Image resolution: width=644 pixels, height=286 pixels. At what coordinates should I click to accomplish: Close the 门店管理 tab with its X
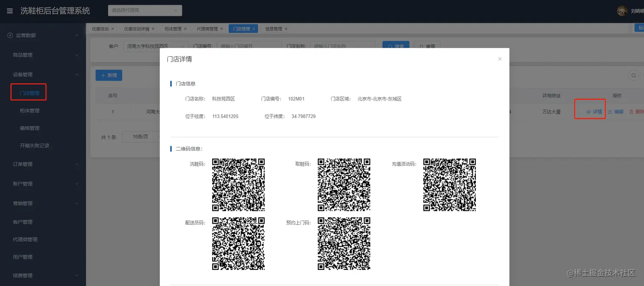[254, 29]
